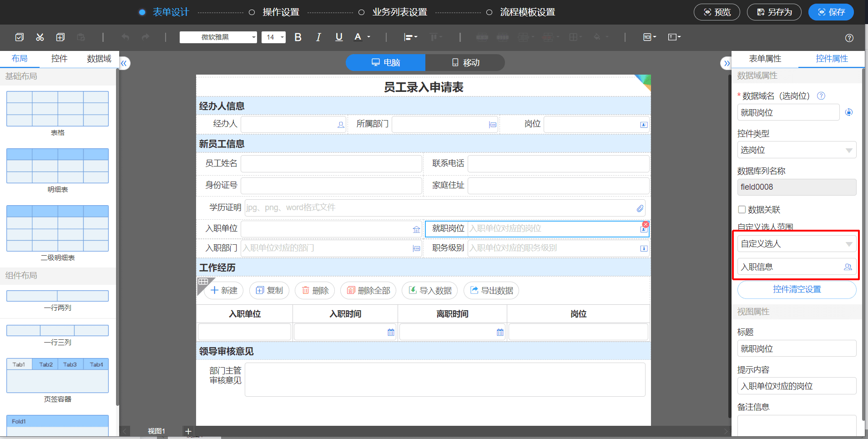The height and width of the screenshot is (439, 868).
Task: Click the post picker icon in 经办人信息 岗位 field
Action: (x=644, y=125)
